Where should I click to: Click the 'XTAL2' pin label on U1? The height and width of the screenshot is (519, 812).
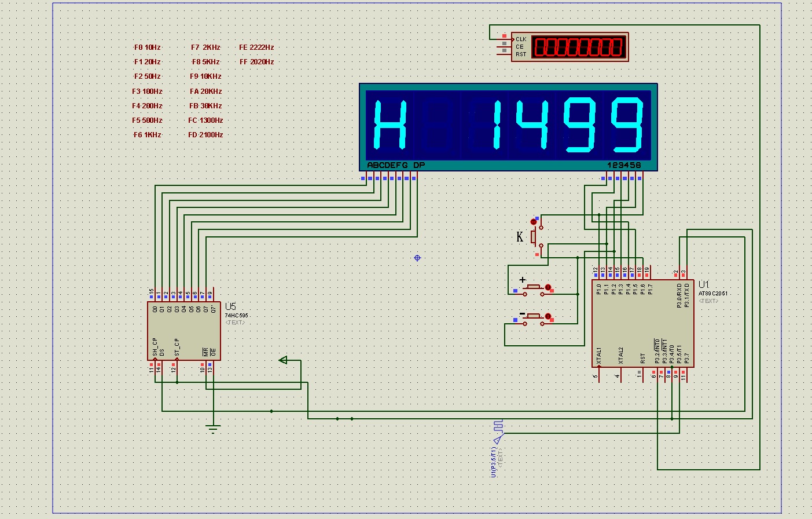[621, 356]
